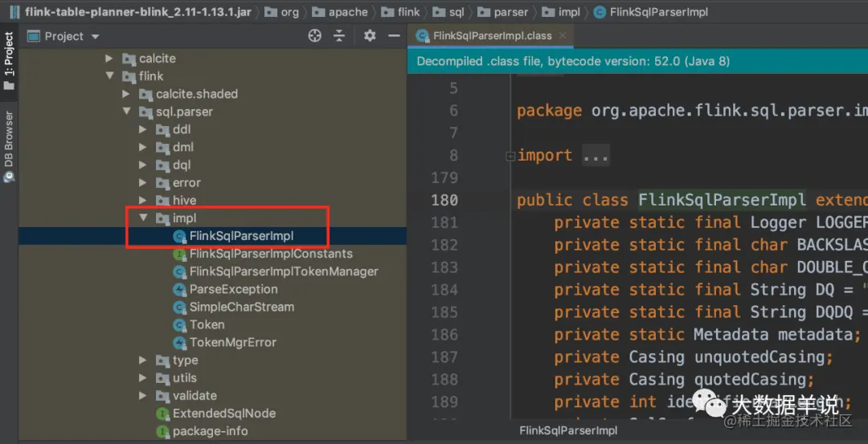Viewport: 868px width, 444px height.
Task: Expand the dml package
Action: 143,147
